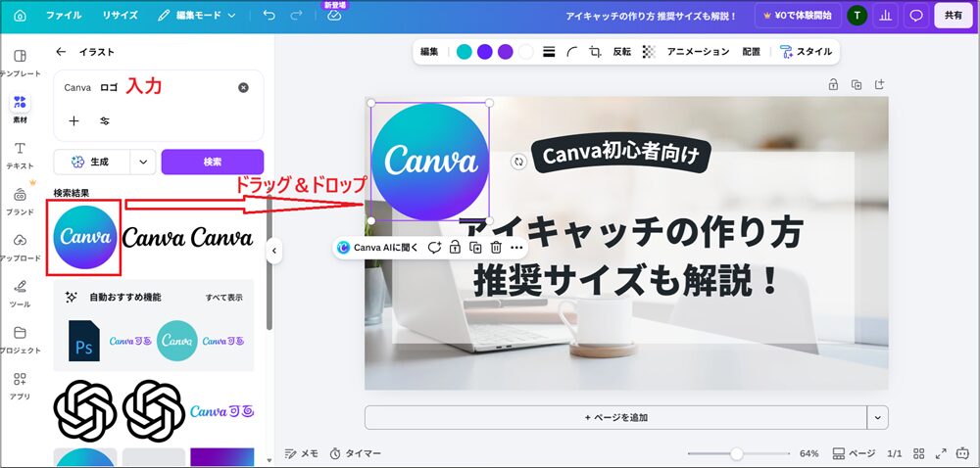Screen dimensions: 980x468
Task: Click Canva AIに聞く button
Action: (378, 247)
